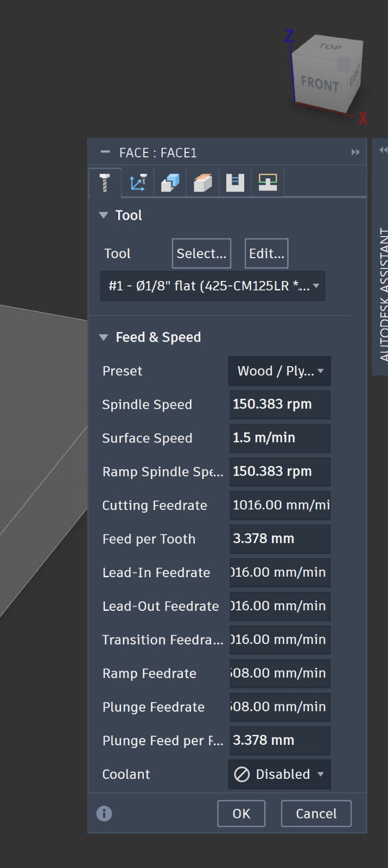The height and width of the screenshot is (868, 388).
Task: Open the Coolant dropdown set to Disabled
Action: (279, 774)
